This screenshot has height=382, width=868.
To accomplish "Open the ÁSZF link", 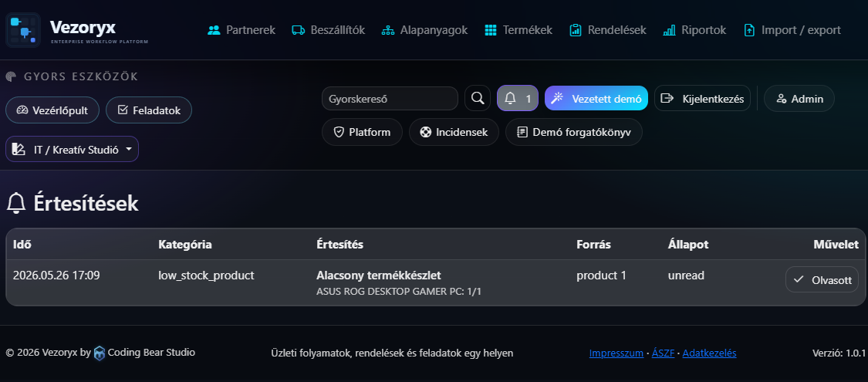I will (x=664, y=353).
